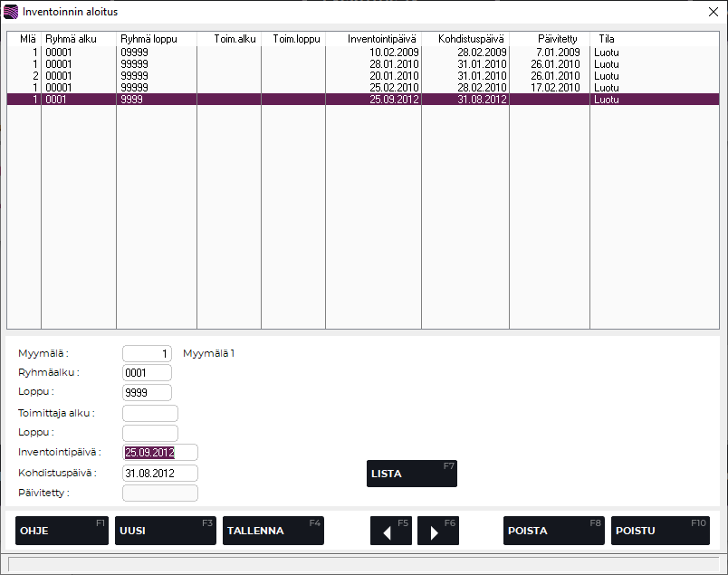Click the Kohdistuspäivä date field
The height and width of the screenshot is (575, 728).
[159, 473]
